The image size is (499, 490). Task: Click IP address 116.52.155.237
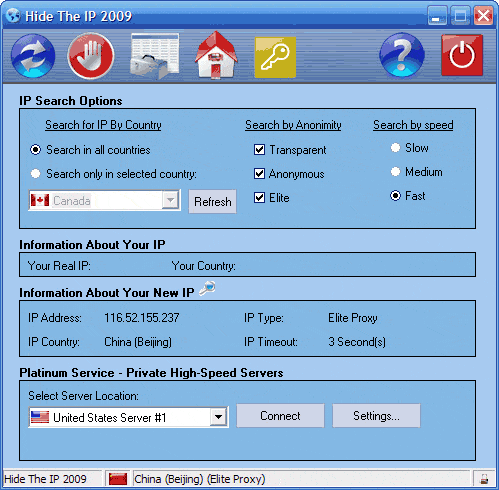142,318
